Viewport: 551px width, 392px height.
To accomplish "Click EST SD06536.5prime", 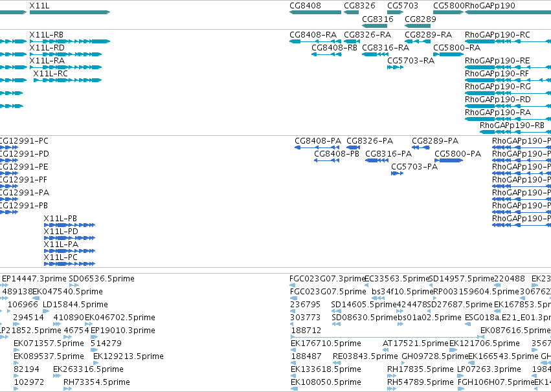I will pos(102,279).
